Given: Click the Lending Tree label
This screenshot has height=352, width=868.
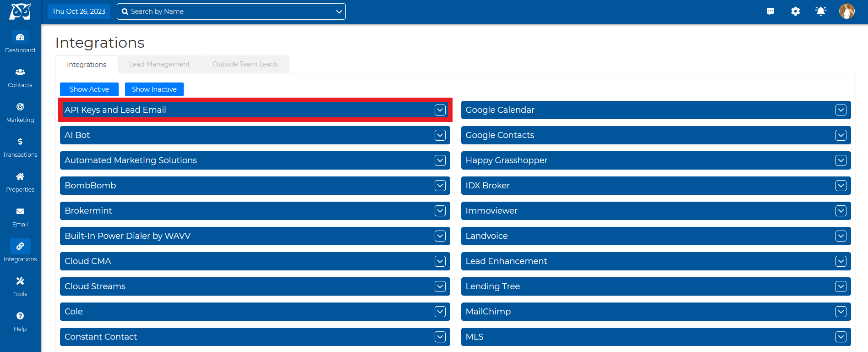Looking at the screenshot, I should [493, 286].
